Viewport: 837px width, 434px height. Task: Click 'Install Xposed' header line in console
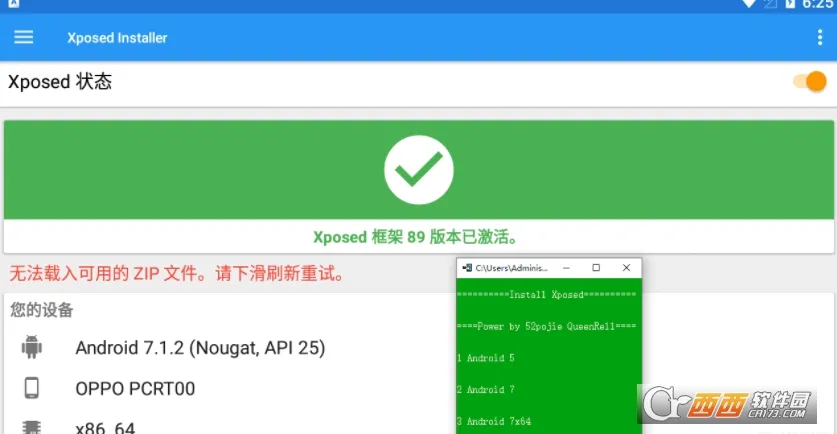[547, 295]
